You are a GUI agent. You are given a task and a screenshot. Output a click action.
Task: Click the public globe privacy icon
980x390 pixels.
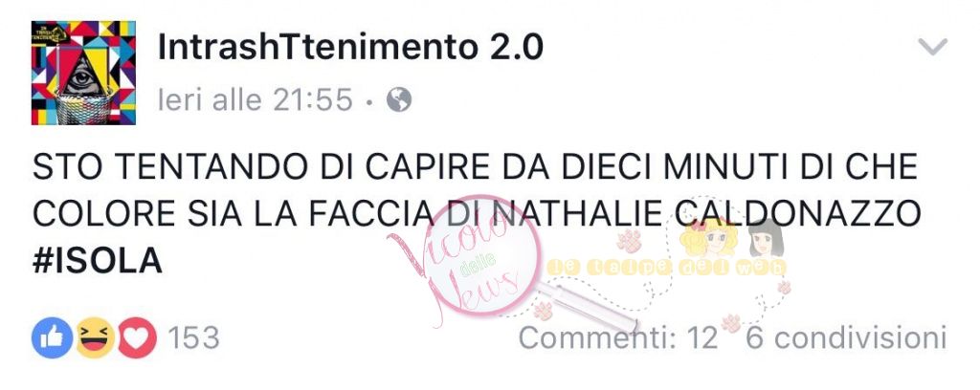click(x=399, y=99)
